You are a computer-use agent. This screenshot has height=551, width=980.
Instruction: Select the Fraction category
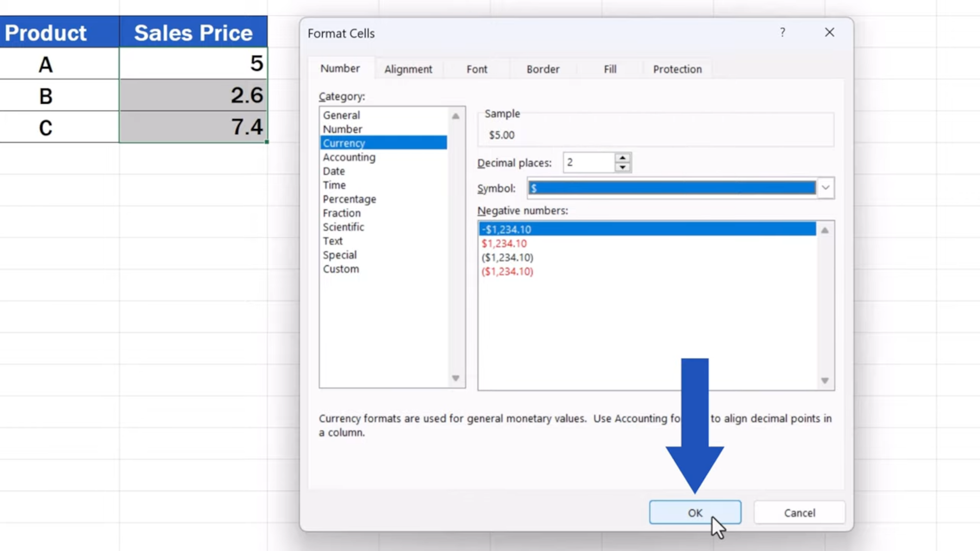coord(341,213)
